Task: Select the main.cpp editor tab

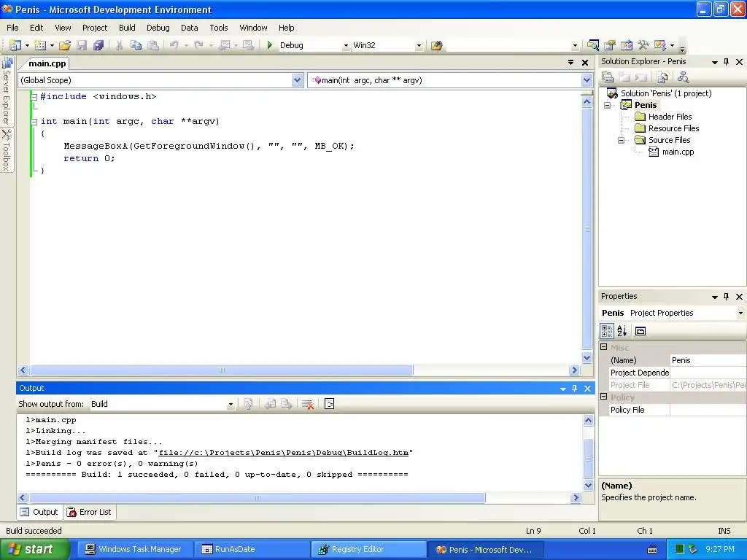Action: [x=47, y=63]
